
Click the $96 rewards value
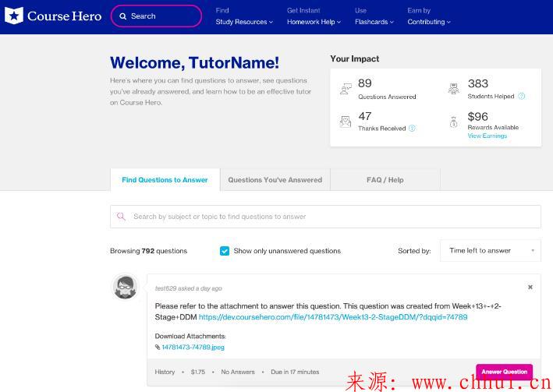pyautogui.click(x=478, y=117)
